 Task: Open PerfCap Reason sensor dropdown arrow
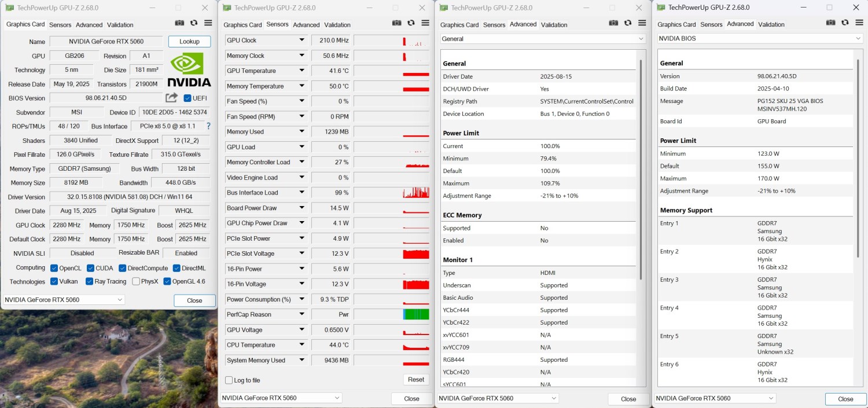[x=301, y=314]
